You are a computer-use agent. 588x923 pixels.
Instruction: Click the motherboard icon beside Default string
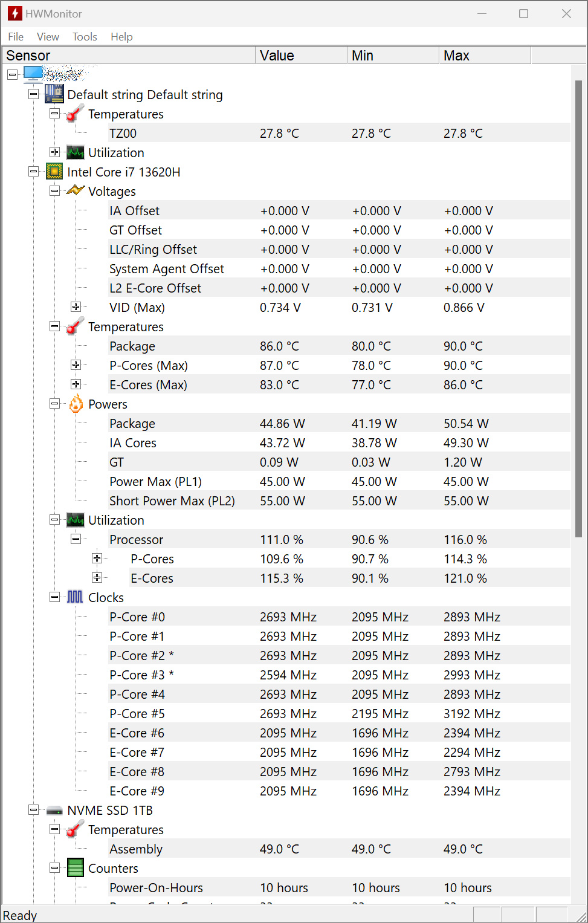(x=54, y=94)
